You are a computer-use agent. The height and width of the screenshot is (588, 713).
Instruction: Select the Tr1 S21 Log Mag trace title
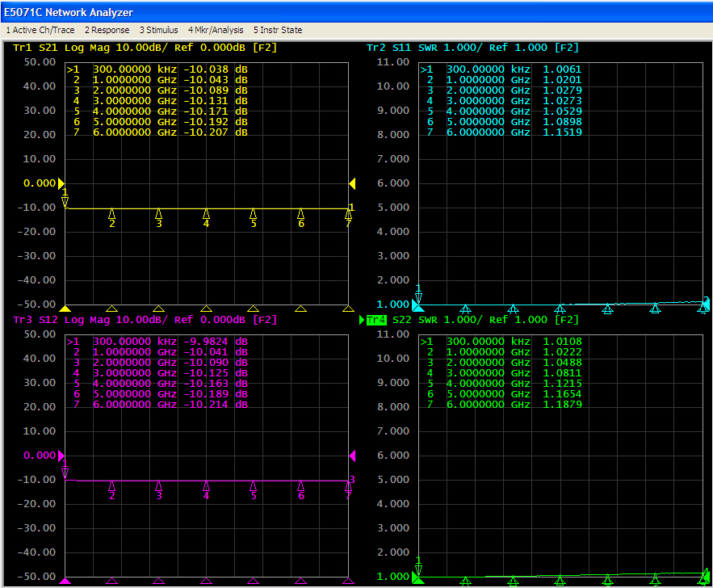(x=145, y=48)
